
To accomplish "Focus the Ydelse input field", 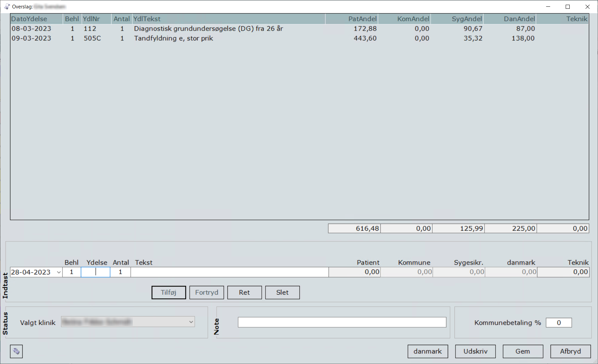I will click(95, 272).
